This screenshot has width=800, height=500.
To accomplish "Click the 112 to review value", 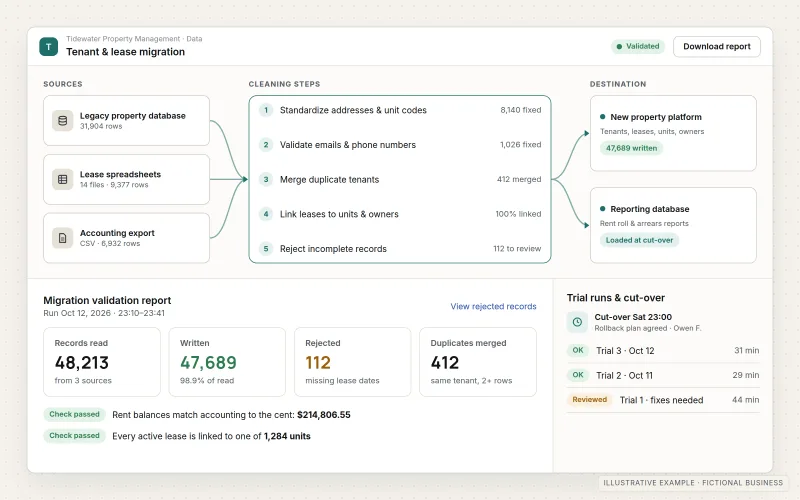I will click(x=517, y=248).
